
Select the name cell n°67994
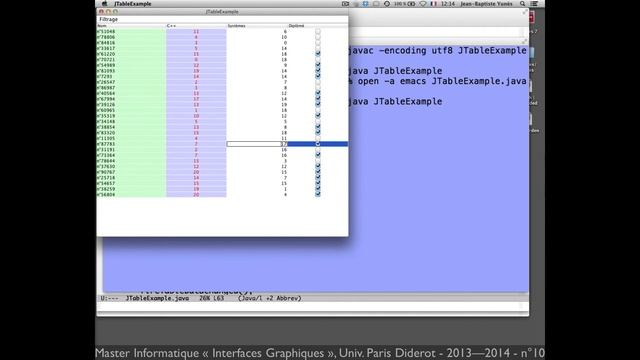point(131,99)
